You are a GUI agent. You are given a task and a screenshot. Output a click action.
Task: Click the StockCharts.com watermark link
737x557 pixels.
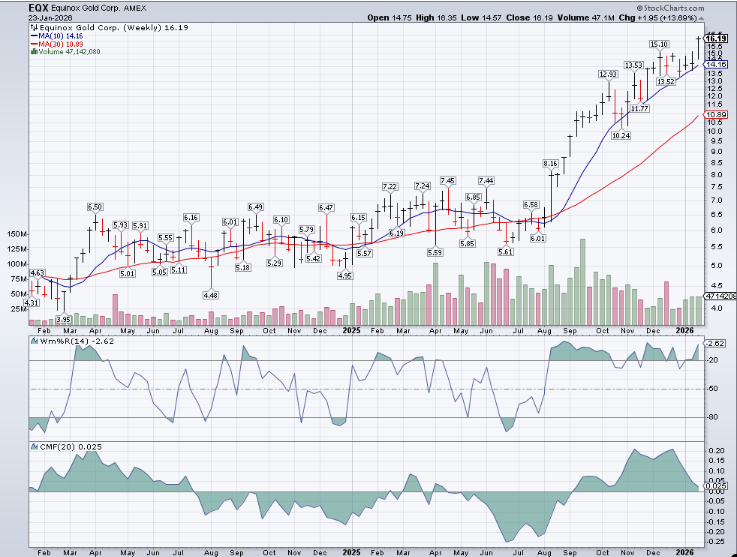click(674, 8)
